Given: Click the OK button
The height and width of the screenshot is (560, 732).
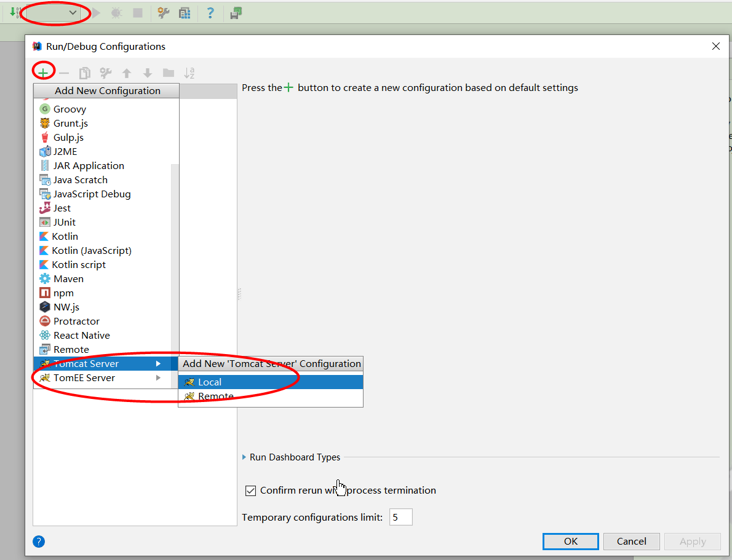Looking at the screenshot, I should tap(570, 542).
